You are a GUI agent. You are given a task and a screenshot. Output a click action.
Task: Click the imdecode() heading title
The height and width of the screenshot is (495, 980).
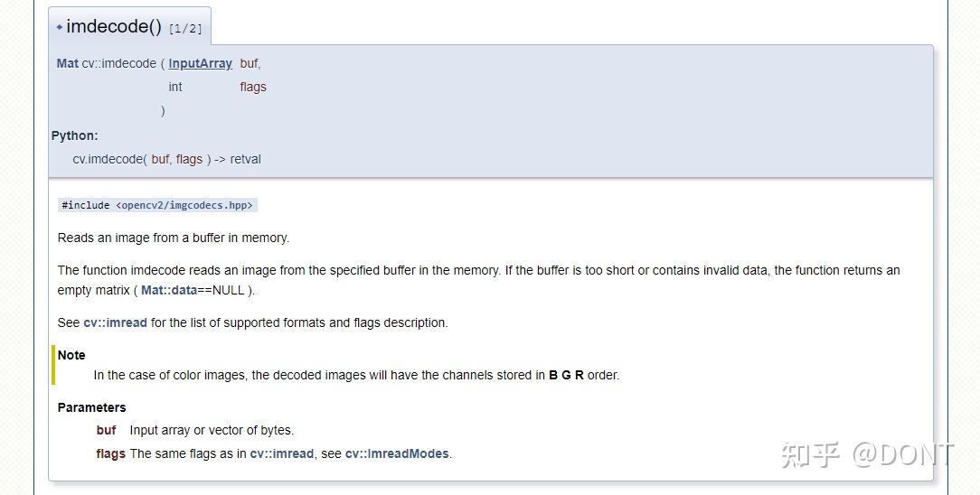(114, 27)
